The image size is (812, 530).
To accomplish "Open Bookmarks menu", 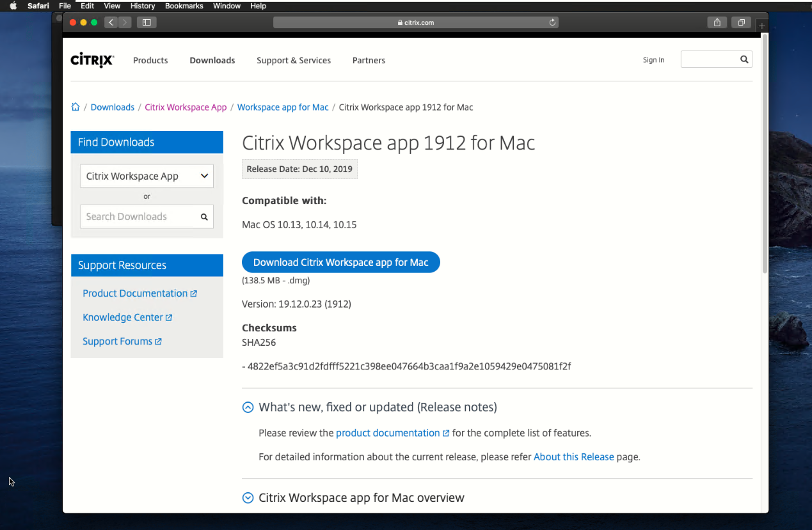I will (184, 6).
